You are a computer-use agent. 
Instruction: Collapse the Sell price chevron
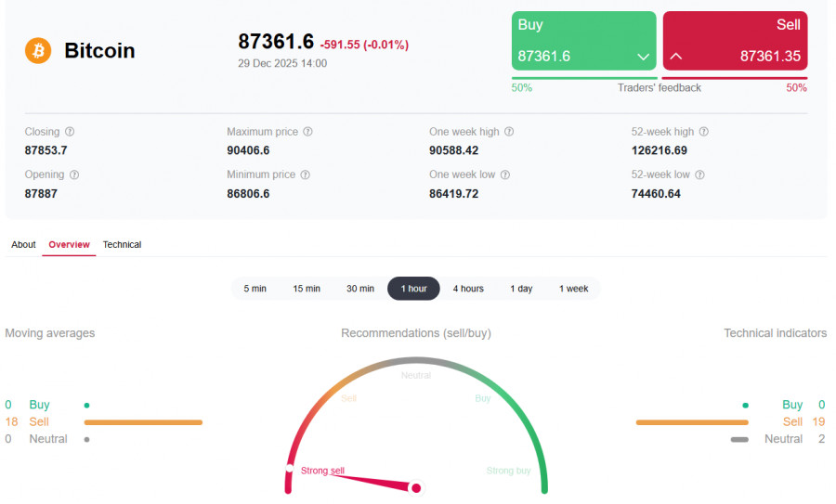click(x=676, y=56)
